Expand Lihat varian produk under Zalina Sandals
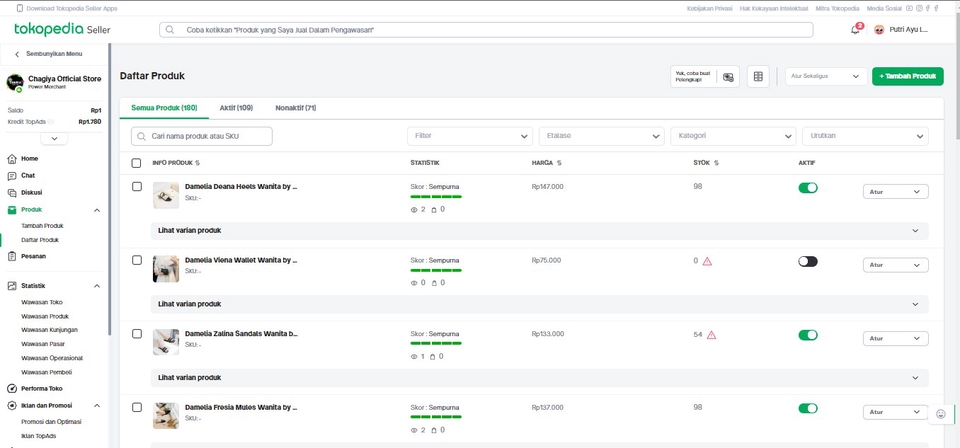Screen dimensions: 960x448 (x=539, y=378)
